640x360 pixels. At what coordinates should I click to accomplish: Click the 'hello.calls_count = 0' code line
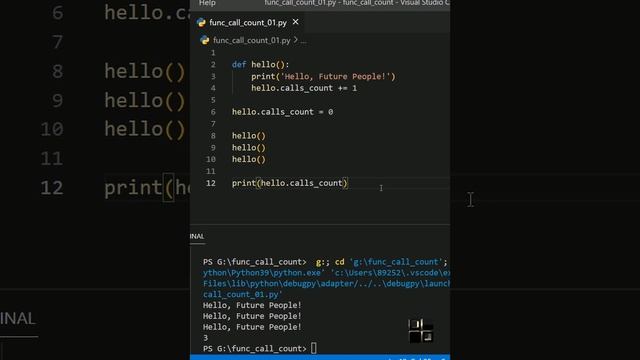pyautogui.click(x=282, y=112)
